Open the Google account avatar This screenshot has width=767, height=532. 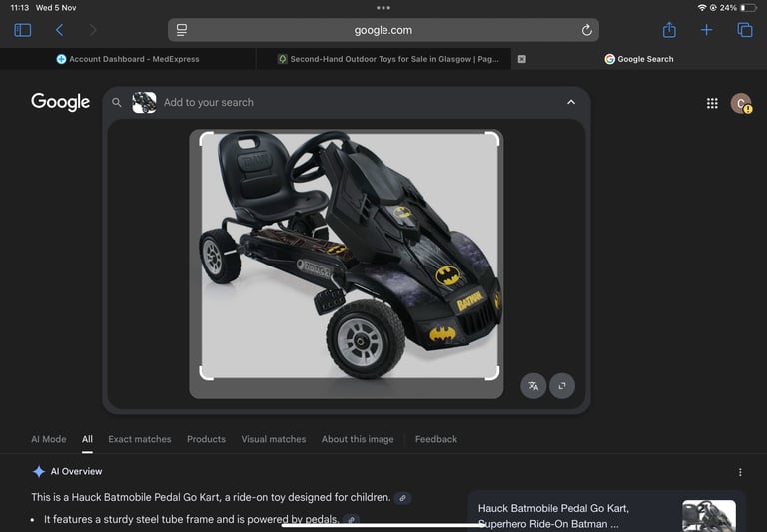(x=741, y=103)
